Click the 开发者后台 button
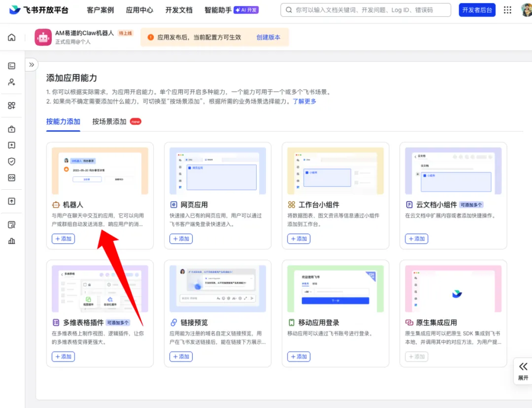 tap(477, 10)
